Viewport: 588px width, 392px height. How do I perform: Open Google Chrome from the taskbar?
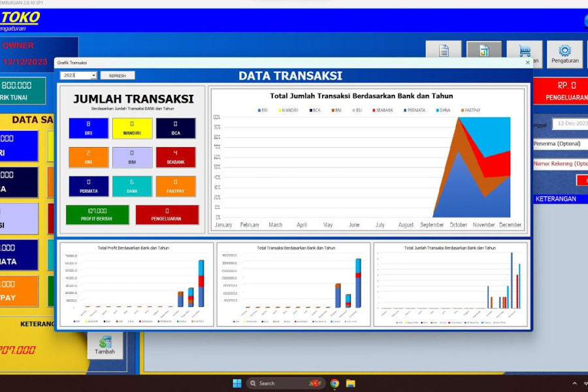[335, 383]
